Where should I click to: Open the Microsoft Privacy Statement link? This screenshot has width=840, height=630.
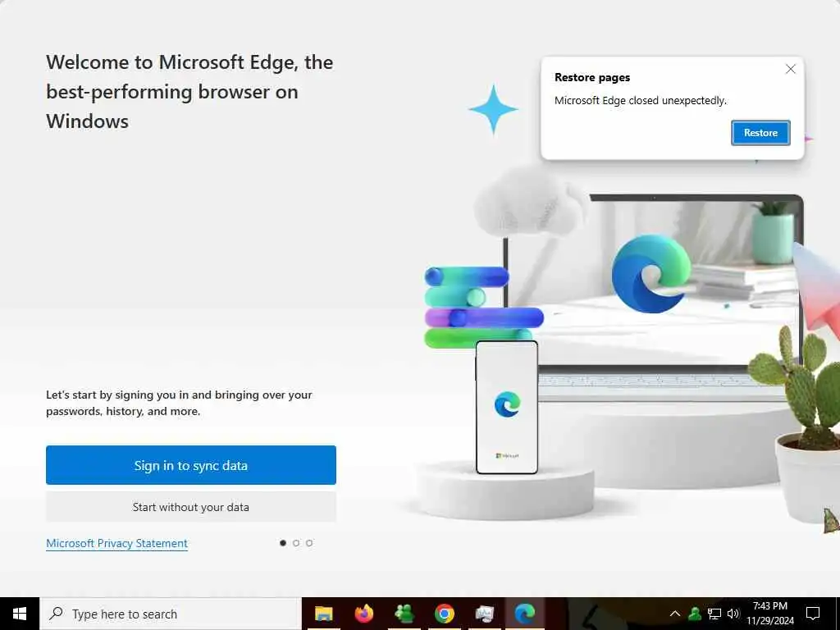[116, 543]
